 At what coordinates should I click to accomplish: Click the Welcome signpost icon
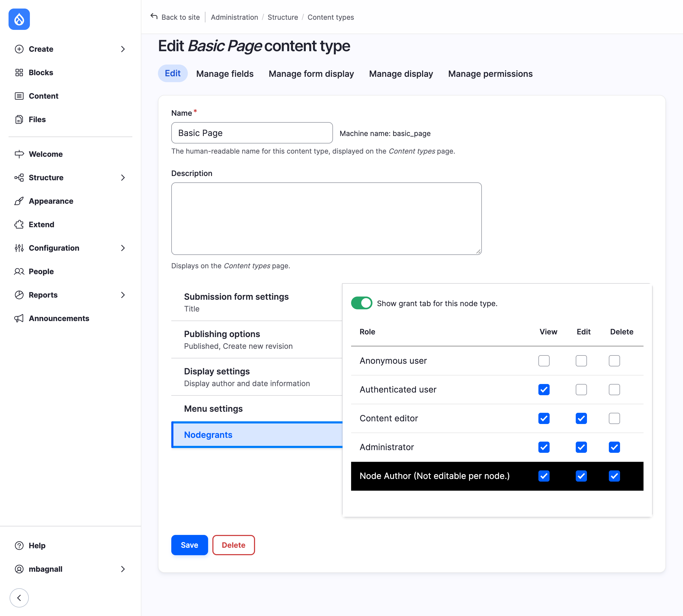click(x=19, y=154)
